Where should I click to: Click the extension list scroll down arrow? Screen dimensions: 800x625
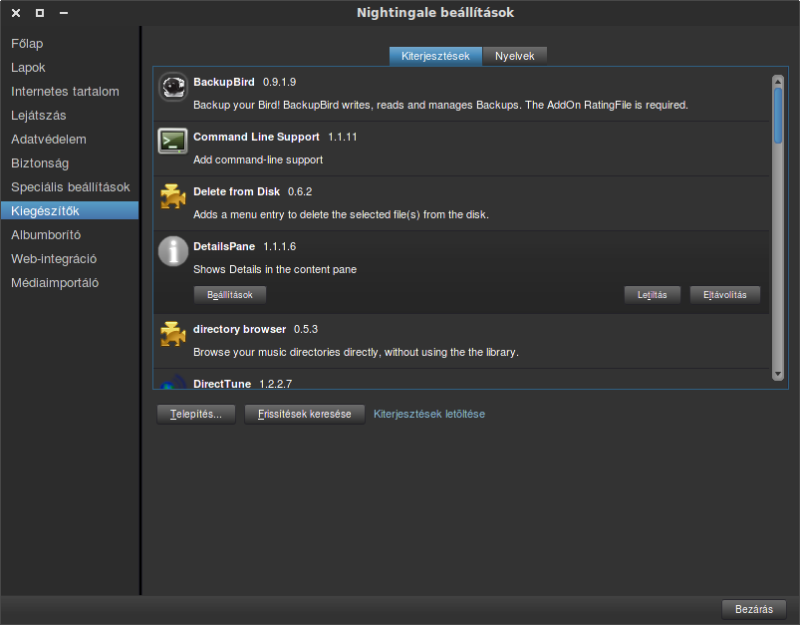778,374
